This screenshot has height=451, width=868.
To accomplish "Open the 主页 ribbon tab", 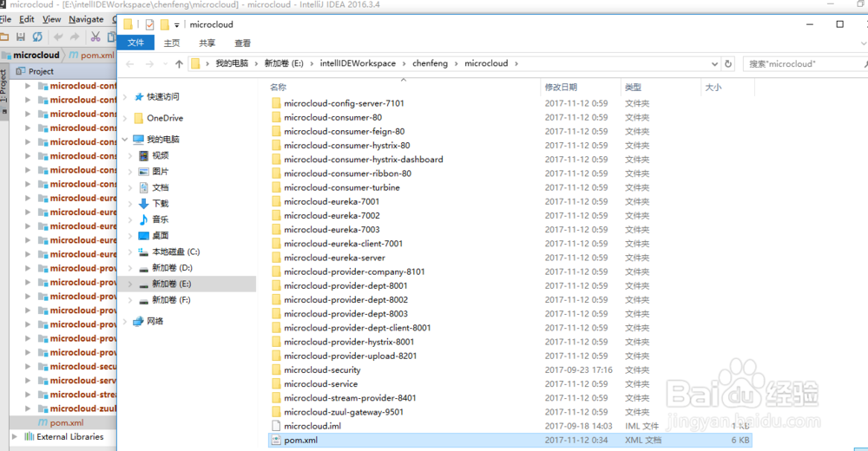I will (172, 42).
